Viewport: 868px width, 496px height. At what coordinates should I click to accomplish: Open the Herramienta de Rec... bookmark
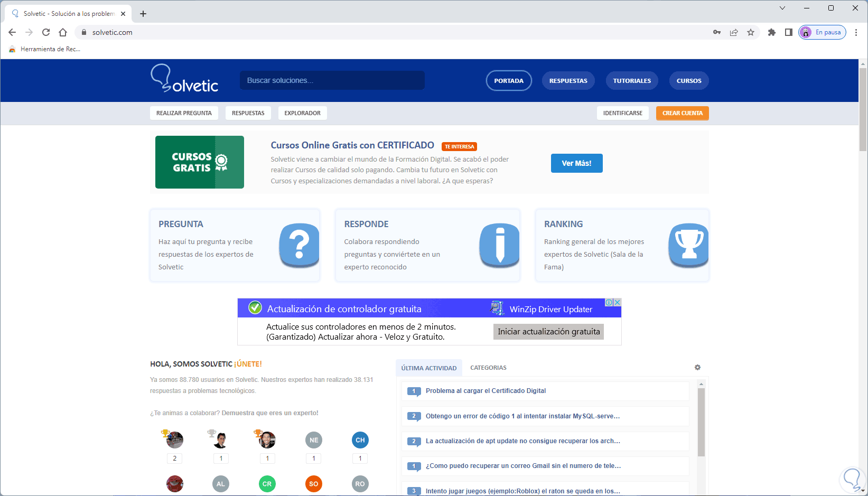[x=45, y=49]
